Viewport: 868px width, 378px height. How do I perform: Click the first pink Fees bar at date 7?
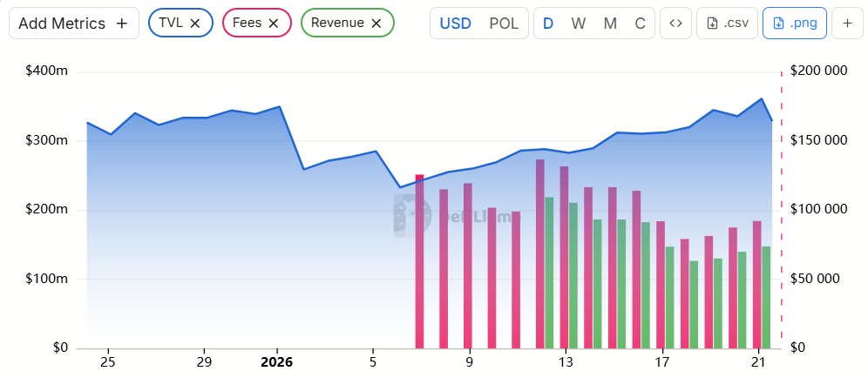click(419, 261)
